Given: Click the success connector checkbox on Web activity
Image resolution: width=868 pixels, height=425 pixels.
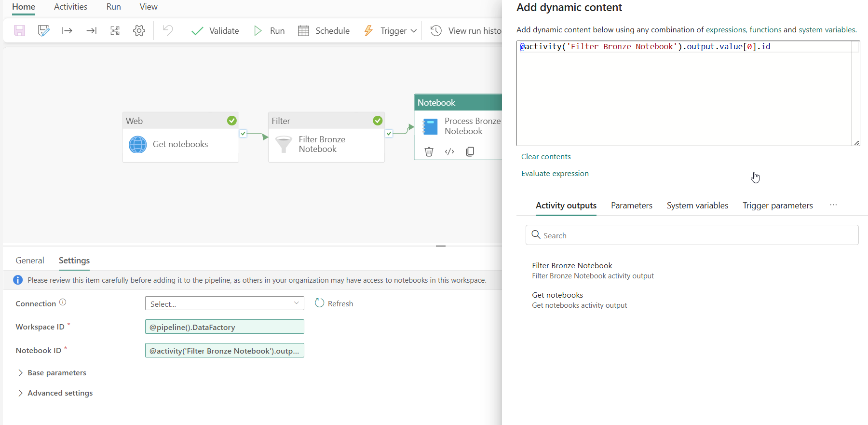Looking at the screenshot, I should tap(243, 134).
